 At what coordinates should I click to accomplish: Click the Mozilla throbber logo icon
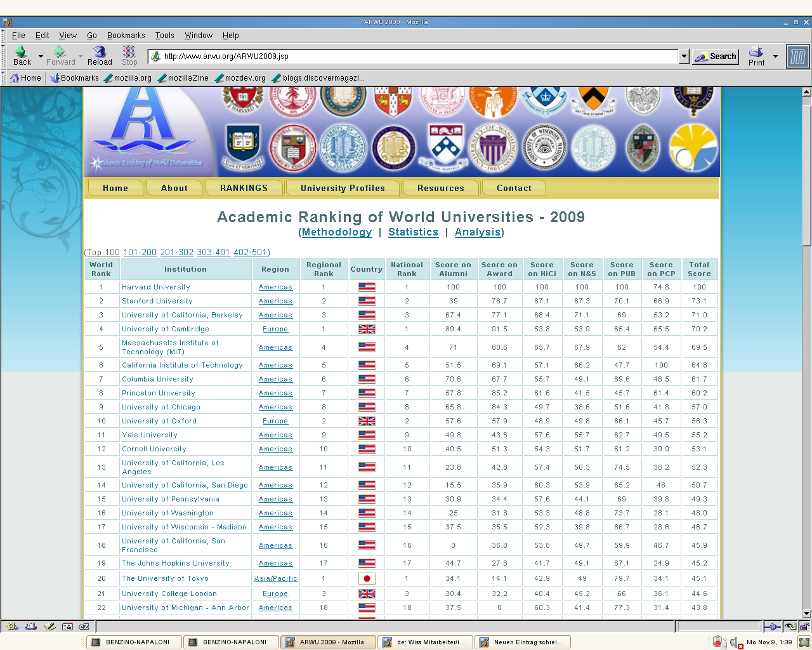[797, 56]
